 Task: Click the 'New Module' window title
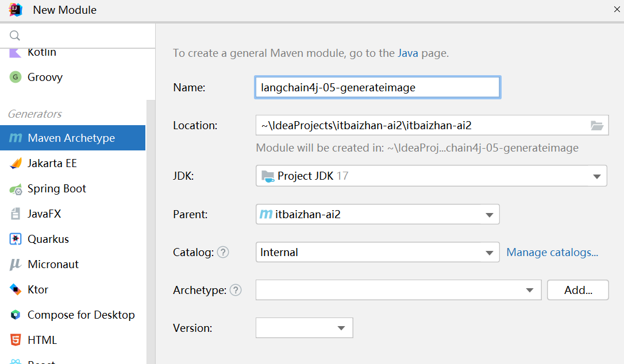point(64,10)
